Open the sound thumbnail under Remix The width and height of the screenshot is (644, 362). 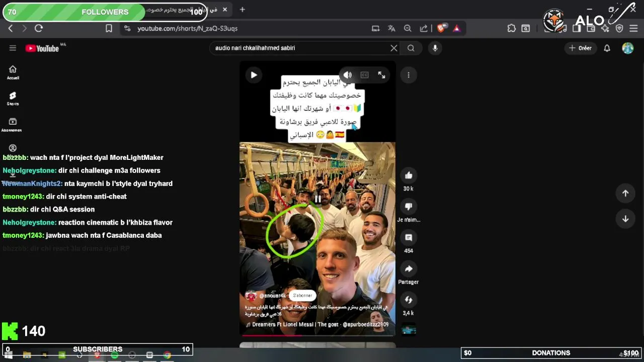[x=409, y=329]
